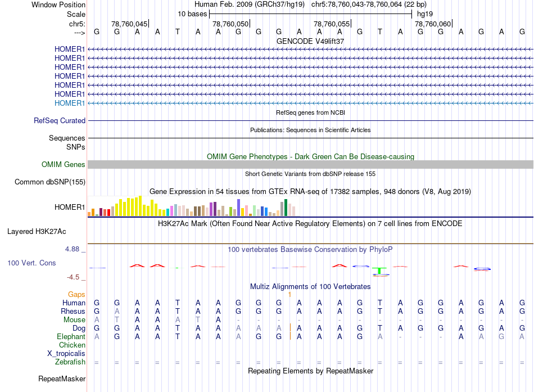Click the light blue HOMER1 transcript label
534x392 pixels.
[x=70, y=103]
